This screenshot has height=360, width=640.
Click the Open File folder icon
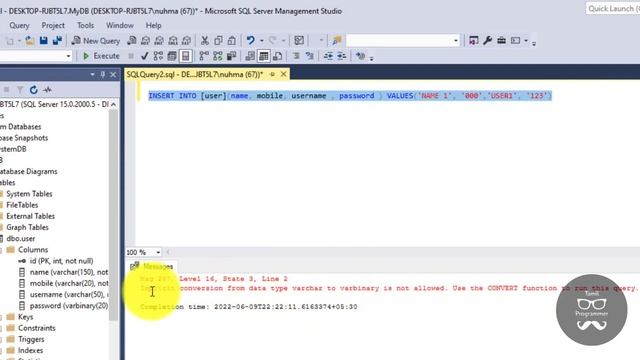point(30,40)
